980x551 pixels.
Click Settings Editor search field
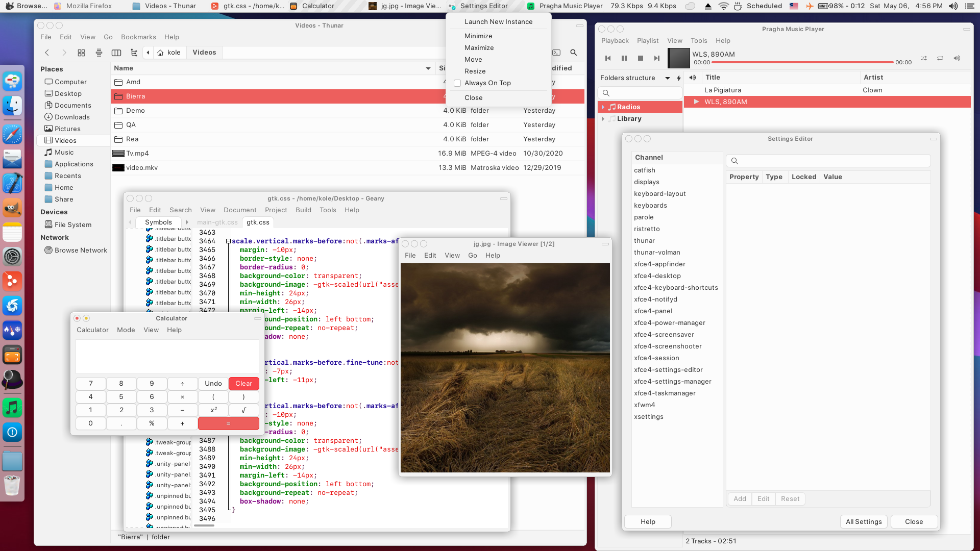point(828,161)
